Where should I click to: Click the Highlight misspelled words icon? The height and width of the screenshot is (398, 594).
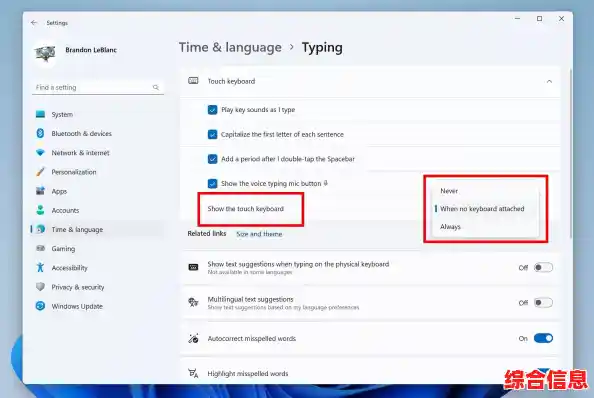click(193, 373)
